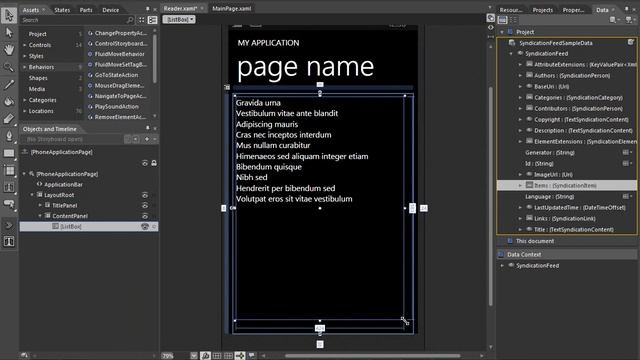This screenshot has height=360, width=640.
Task: Switch to the Parts tab
Action: point(86,10)
